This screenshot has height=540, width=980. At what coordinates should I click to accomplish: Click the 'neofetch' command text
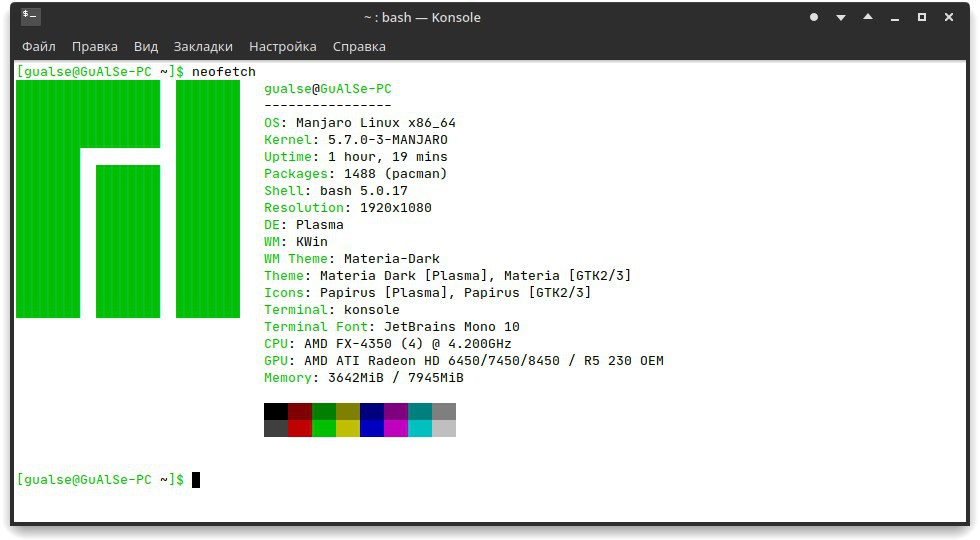coord(224,72)
